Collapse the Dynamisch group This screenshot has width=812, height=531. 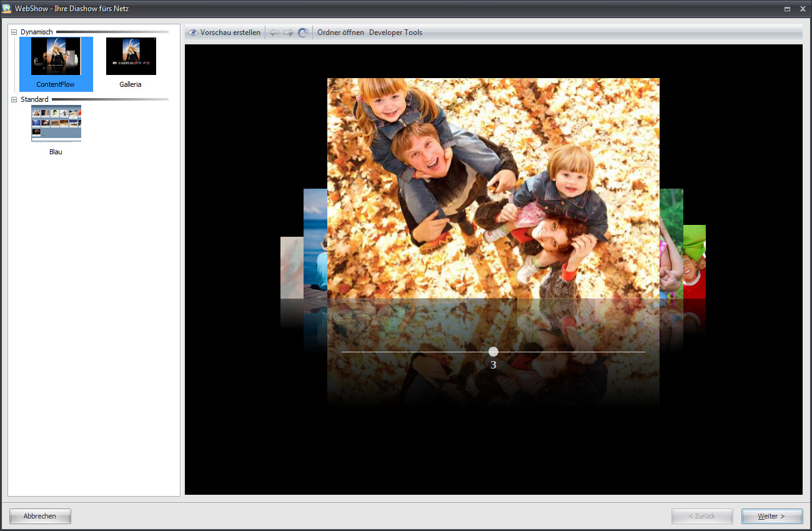tap(14, 32)
